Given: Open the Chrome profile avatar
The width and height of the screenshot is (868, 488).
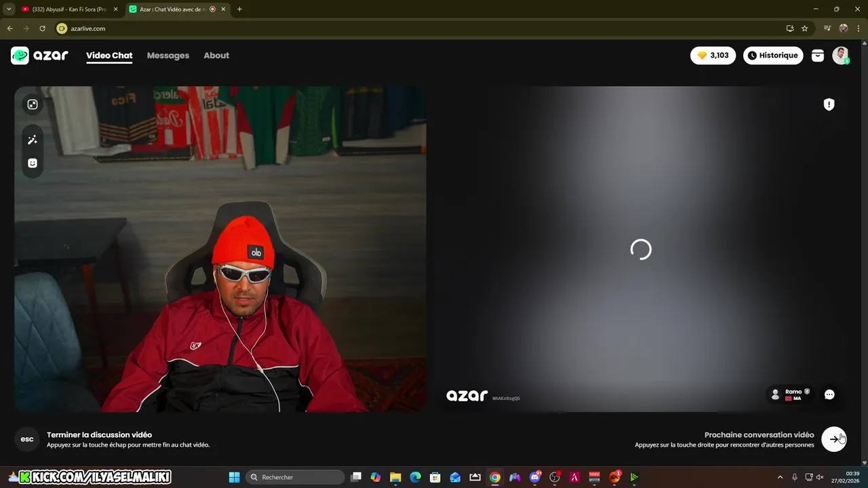Looking at the screenshot, I should [x=844, y=28].
